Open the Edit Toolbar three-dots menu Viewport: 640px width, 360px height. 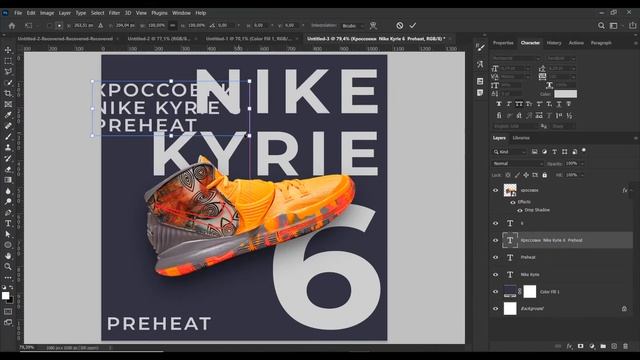tap(8, 278)
